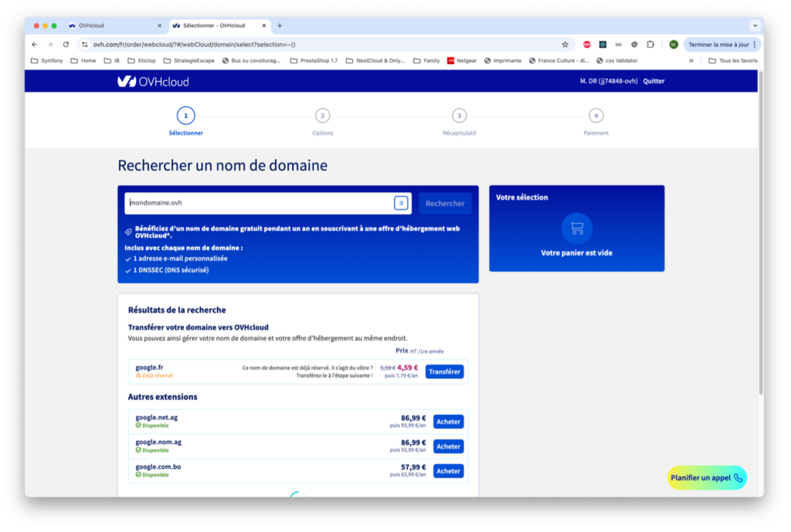Image resolution: width=791 pixels, height=532 pixels.
Task: Open the IB bookmarks folder
Action: pos(111,60)
